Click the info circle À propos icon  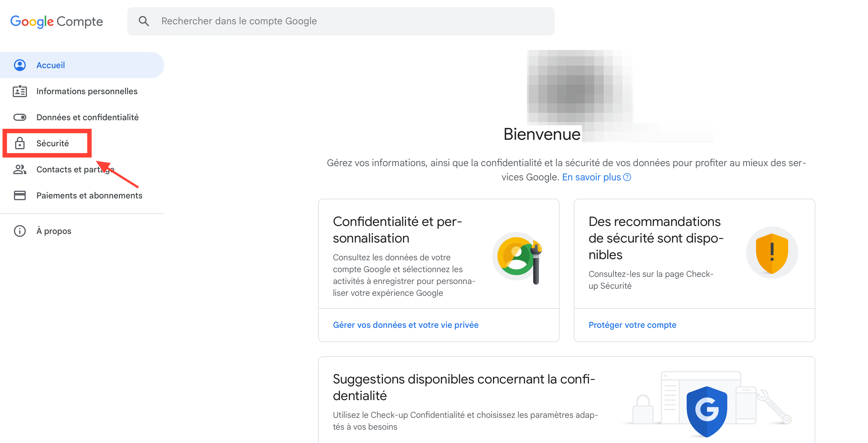(x=20, y=231)
